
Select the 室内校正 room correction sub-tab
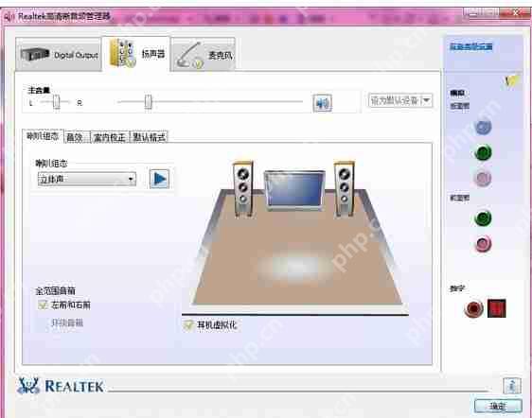click(110, 137)
